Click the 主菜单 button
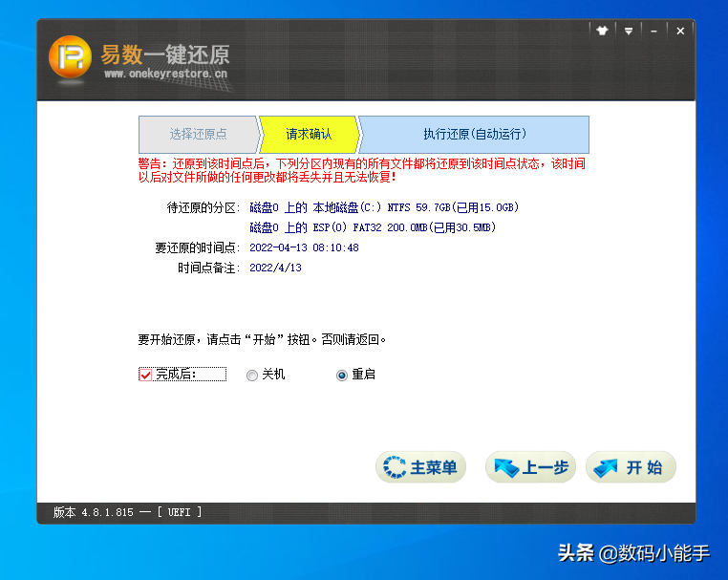This screenshot has width=728, height=580. click(x=420, y=467)
